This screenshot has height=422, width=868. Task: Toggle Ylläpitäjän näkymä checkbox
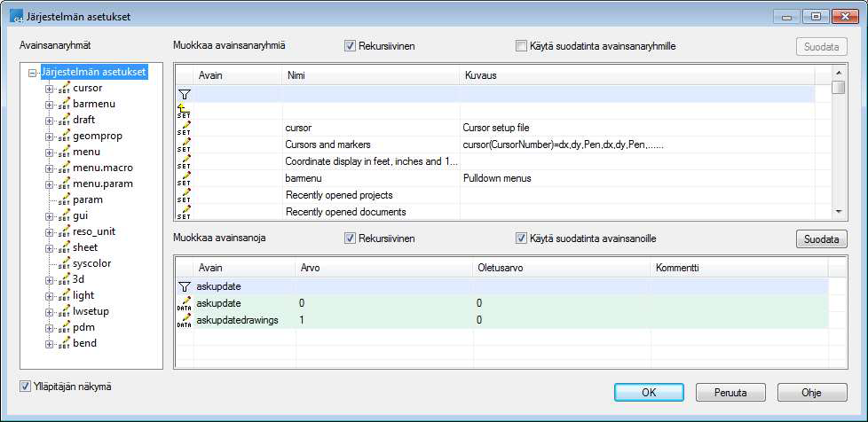(x=26, y=387)
